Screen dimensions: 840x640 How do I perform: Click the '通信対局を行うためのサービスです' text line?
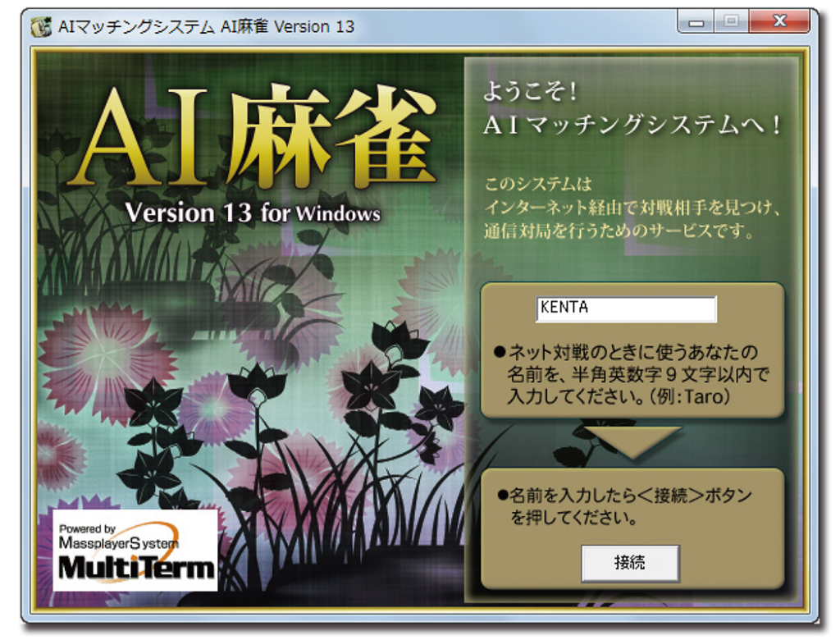click(619, 231)
